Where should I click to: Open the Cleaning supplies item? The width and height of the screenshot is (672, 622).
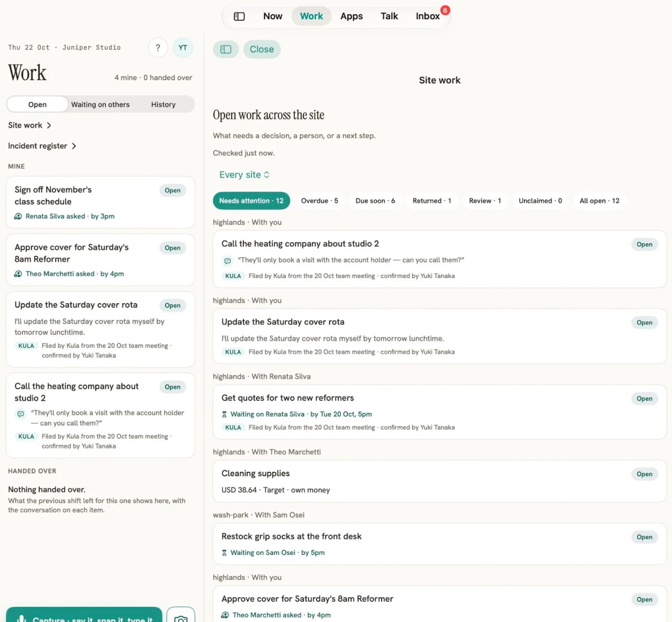(440, 481)
